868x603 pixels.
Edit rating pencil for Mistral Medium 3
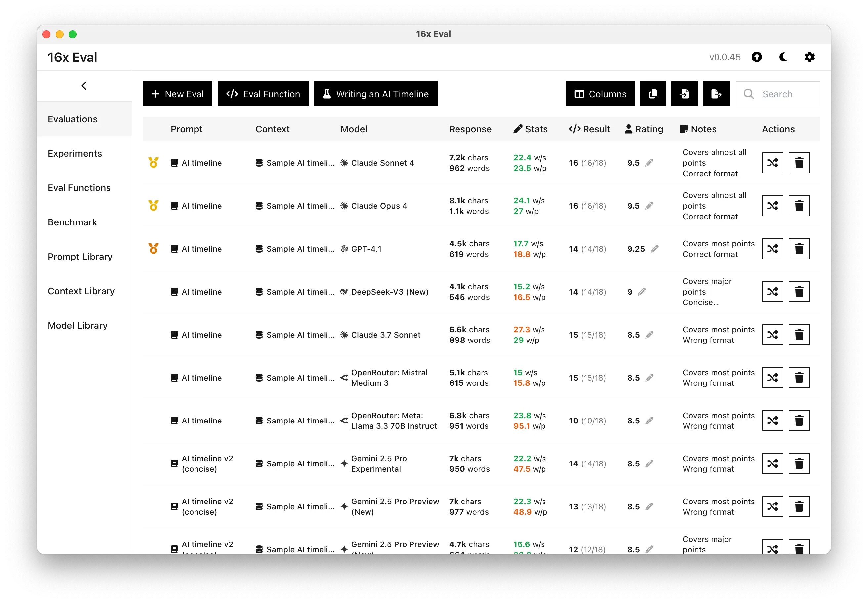point(649,378)
